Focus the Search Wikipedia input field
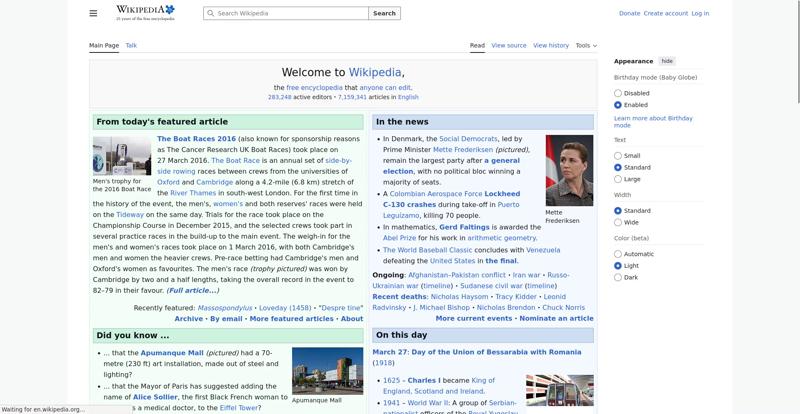Image resolution: width=800 pixels, height=414 pixels. click(x=290, y=14)
